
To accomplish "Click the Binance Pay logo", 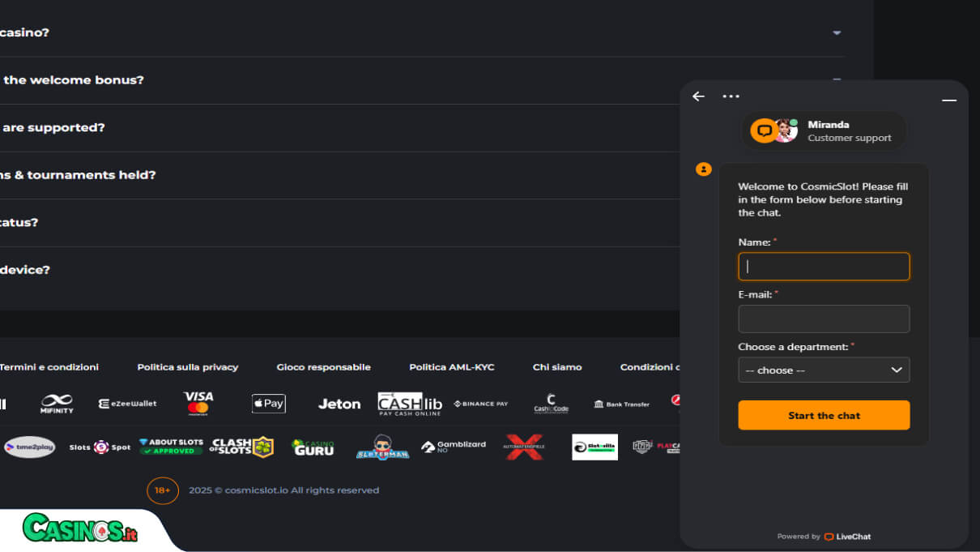I will (x=480, y=404).
